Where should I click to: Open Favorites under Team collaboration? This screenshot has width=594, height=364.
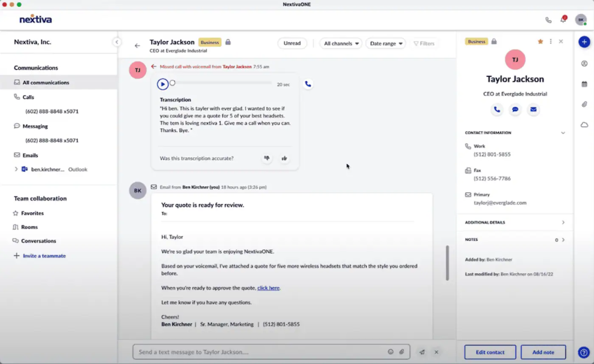[32, 213]
